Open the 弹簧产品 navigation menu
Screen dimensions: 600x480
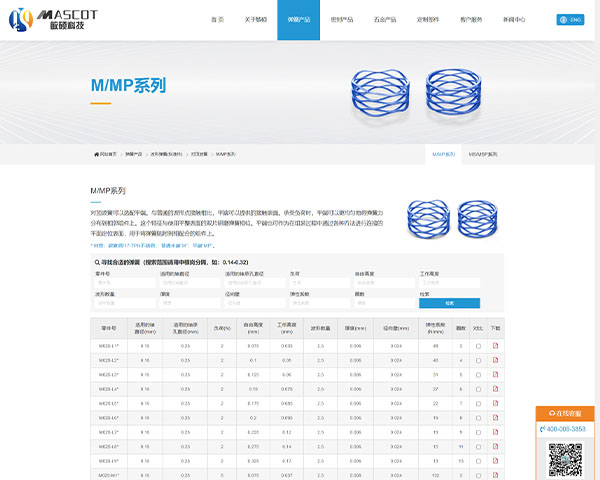(x=299, y=19)
